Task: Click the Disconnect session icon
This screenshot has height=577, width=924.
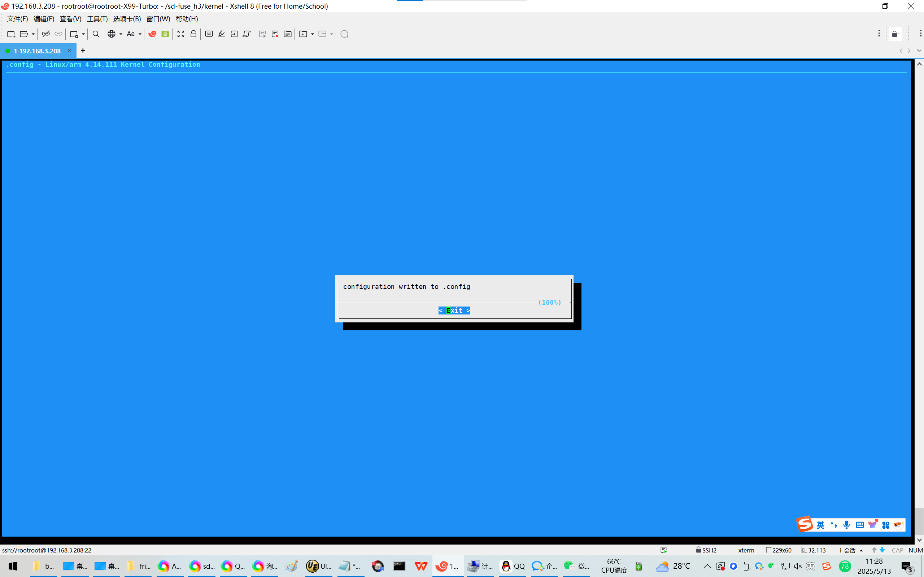Action: (x=45, y=34)
